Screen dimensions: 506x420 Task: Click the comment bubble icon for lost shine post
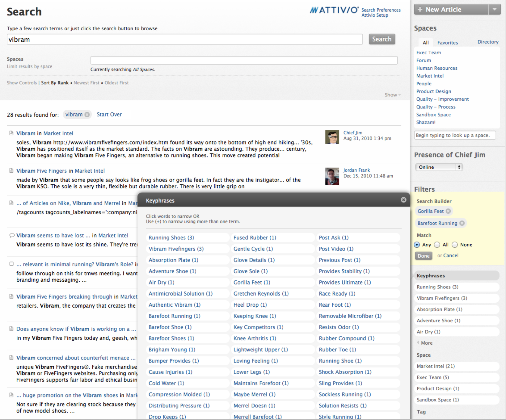(12, 235)
